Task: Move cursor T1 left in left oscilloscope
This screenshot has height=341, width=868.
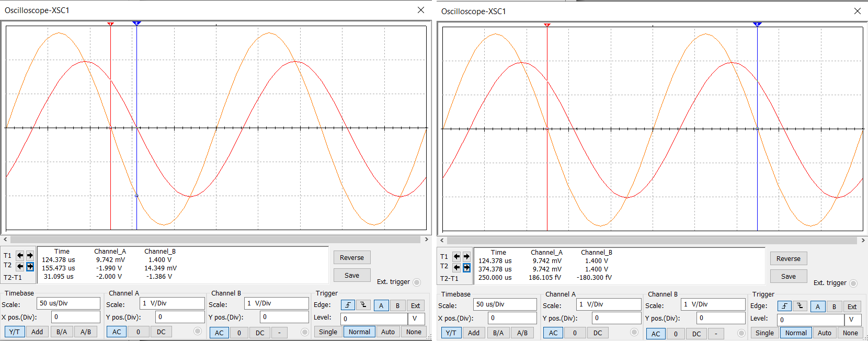Action: [x=20, y=256]
